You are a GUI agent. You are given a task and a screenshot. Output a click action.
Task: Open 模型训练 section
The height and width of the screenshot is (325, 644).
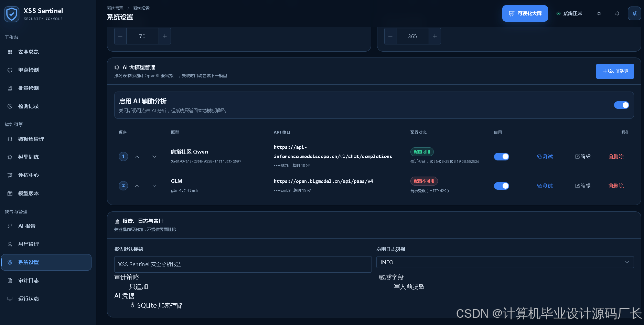click(46, 157)
